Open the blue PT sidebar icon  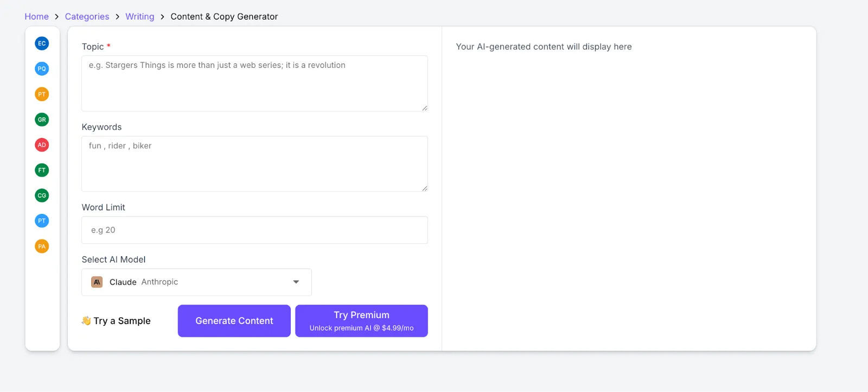(x=42, y=221)
